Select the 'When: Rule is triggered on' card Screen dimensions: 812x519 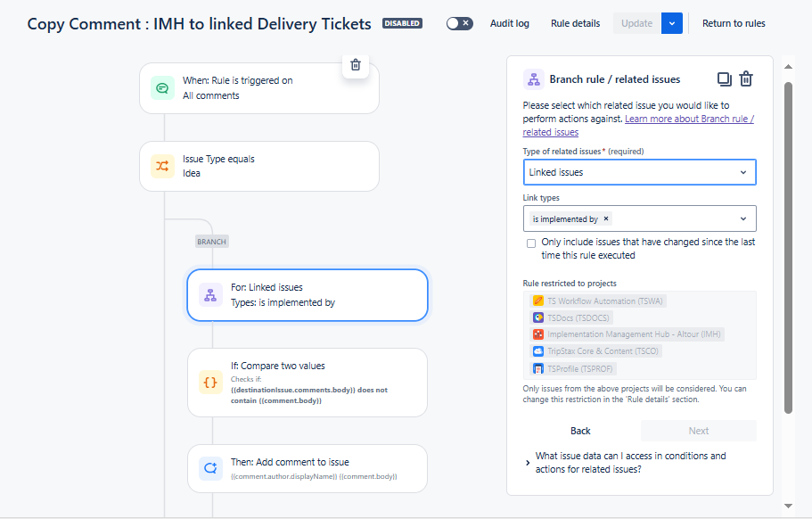pos(259,88)
